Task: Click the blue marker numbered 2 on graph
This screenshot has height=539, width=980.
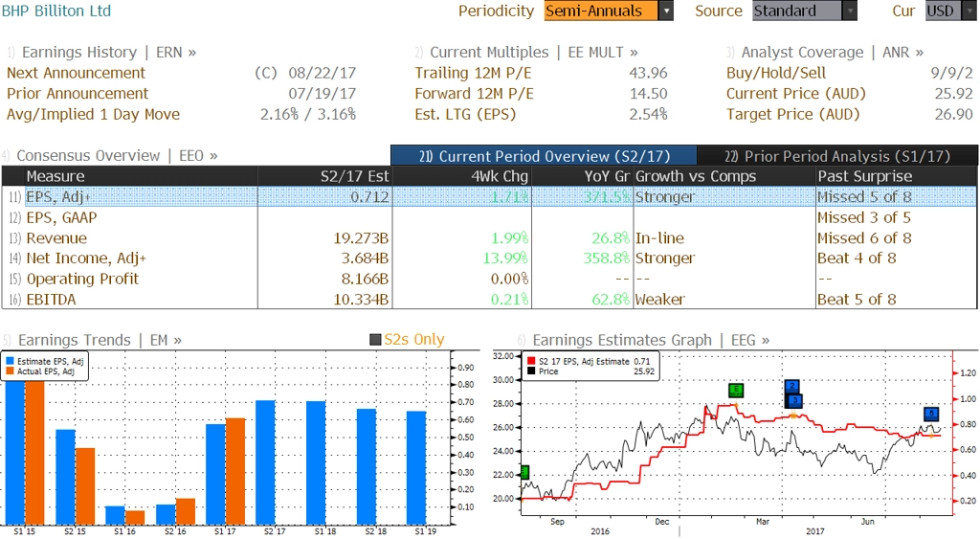Action: click(x=791, y=386)
